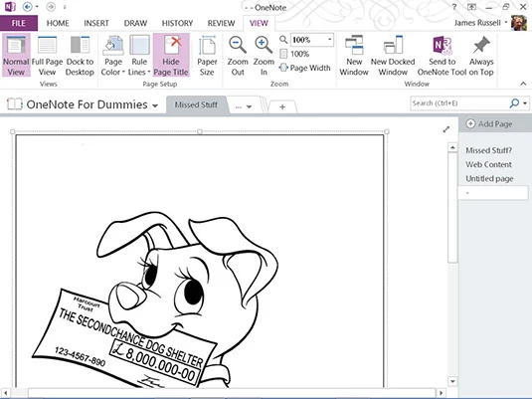Open the Page Color dropdown

[113, 56]
